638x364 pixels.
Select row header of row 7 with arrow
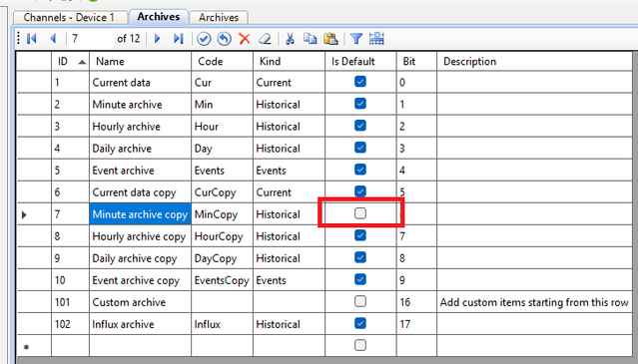34,214
